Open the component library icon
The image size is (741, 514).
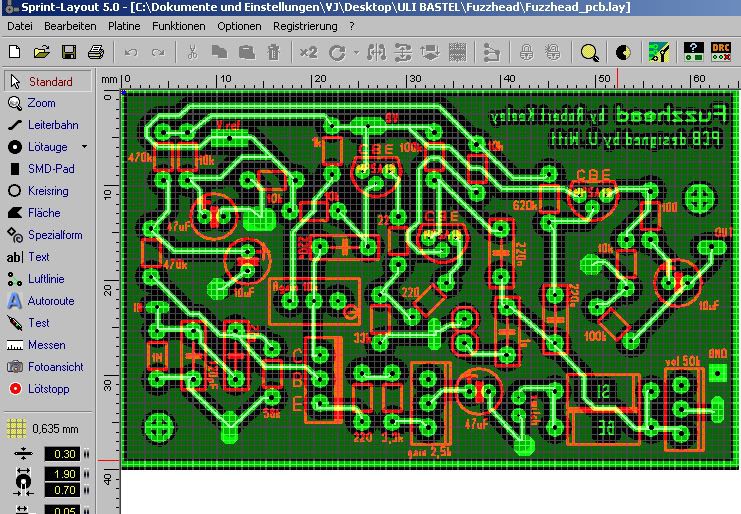(659, 52)
